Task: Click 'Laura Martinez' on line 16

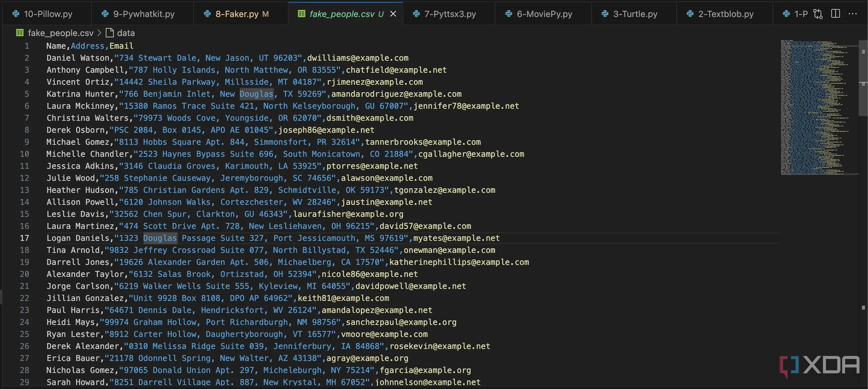Action: (80, 226)
